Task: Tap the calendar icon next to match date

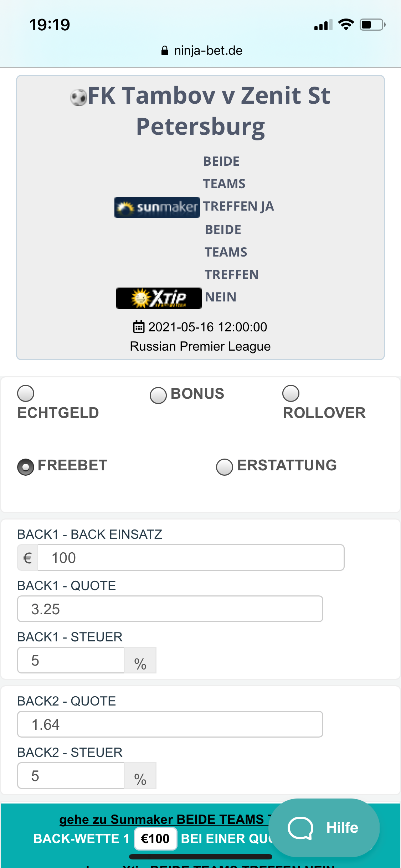Action: 139,326
